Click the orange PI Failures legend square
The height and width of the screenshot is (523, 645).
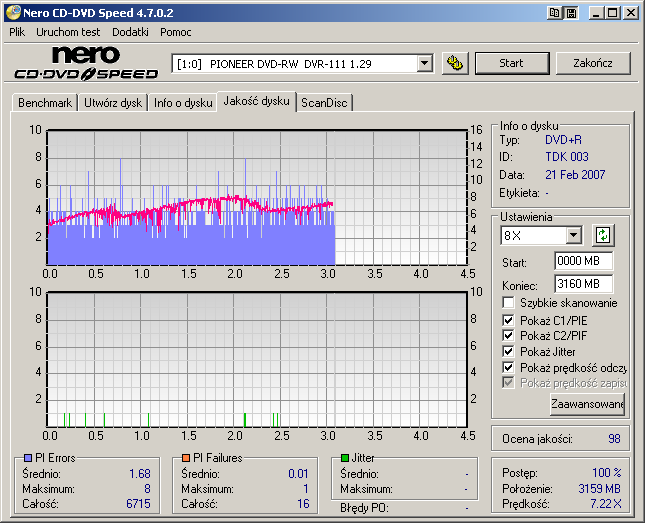186,458
